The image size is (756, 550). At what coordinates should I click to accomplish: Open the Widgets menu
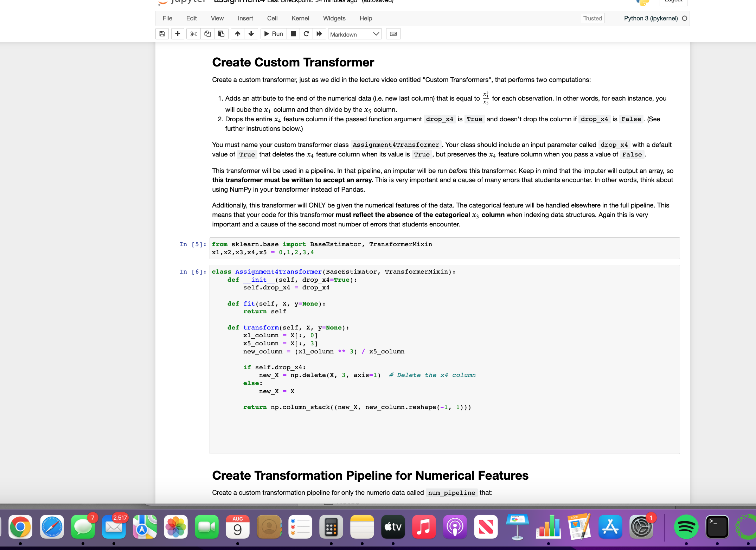click(x=334, y=18)
